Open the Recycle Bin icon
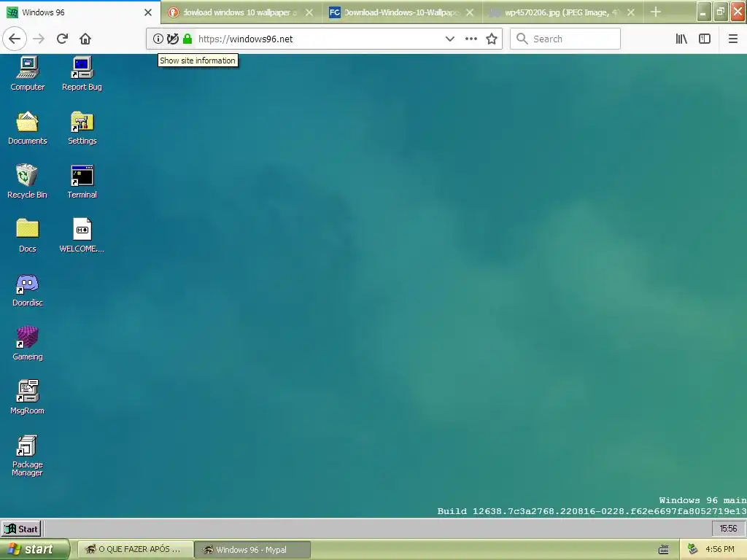This screenshot has height=560, width=747. coord(27,182)
